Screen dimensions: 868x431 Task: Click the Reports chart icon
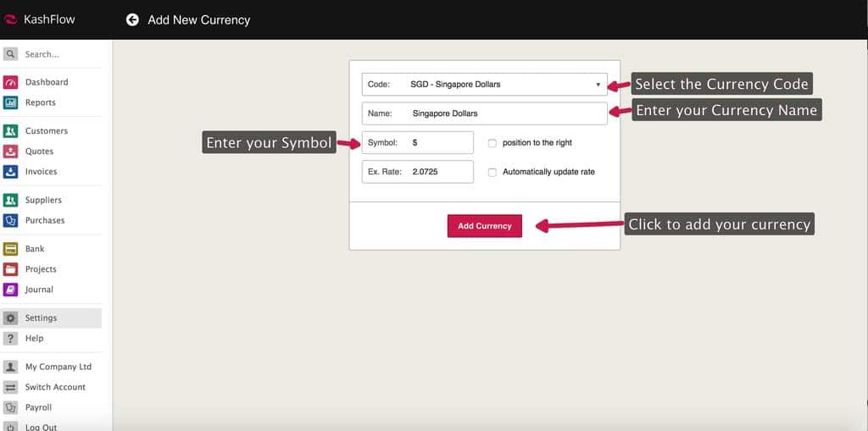[x=10, y=102]
